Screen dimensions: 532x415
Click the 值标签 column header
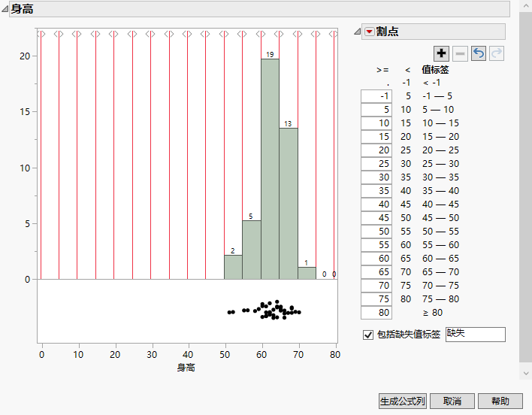435,70
